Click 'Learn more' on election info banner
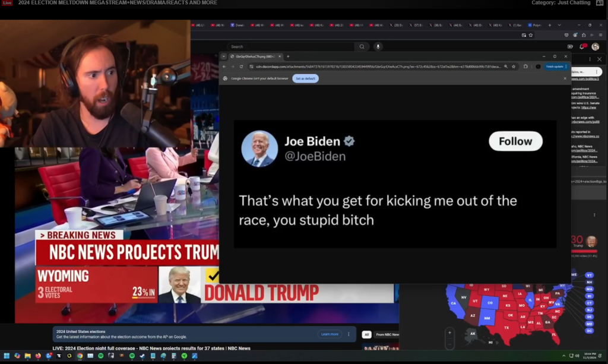Image resolution: width=608 pixels, height=364 pixels. pyautogui.click(x=330, y=334)
